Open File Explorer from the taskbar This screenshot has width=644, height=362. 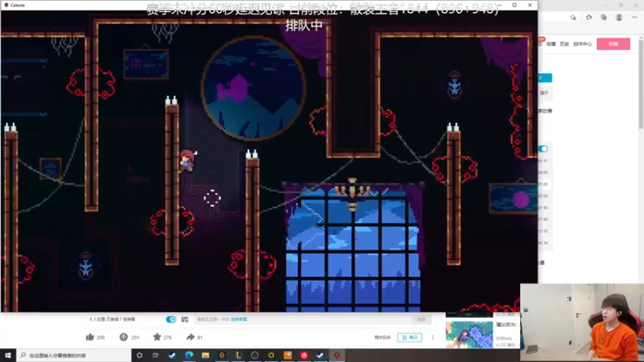pos(205,356)
